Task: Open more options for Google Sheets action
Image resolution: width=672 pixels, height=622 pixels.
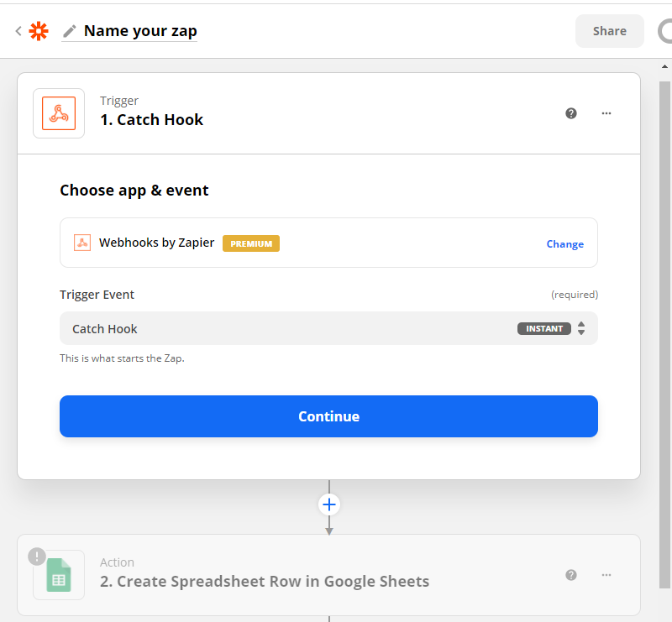Action: click(606, 575)
